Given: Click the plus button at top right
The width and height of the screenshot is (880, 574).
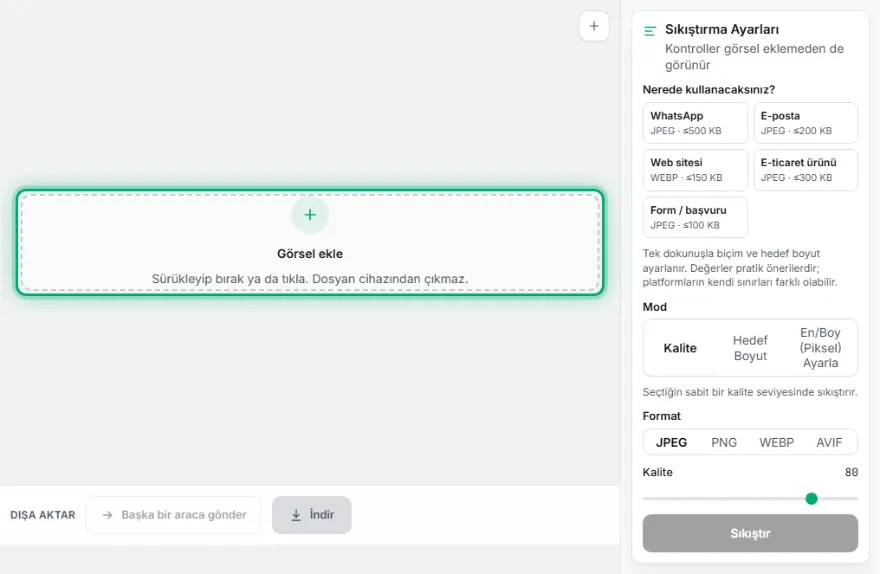Looking at the screenshot, I should point(594,26).
